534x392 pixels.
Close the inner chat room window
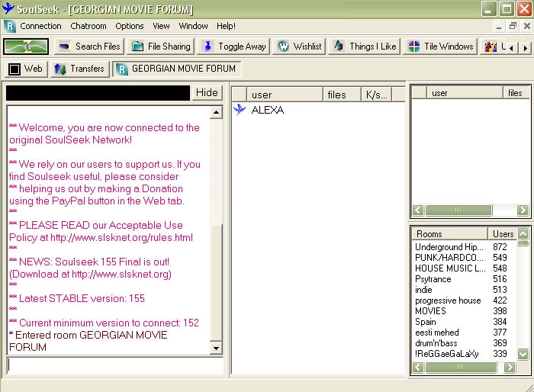(x=526, y=26)
